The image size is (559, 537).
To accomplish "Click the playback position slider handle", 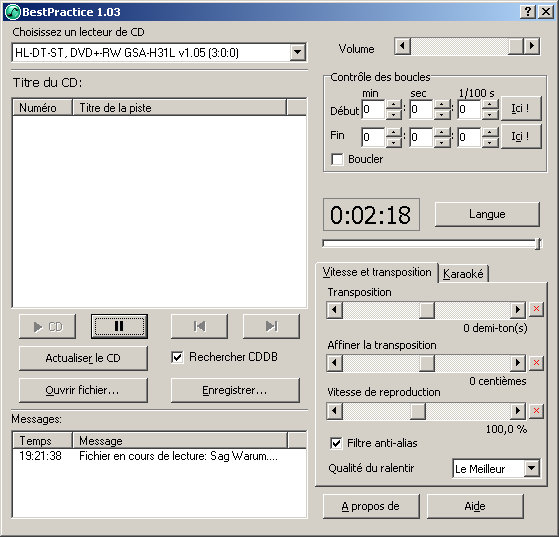I will click(x=538, y=244).
